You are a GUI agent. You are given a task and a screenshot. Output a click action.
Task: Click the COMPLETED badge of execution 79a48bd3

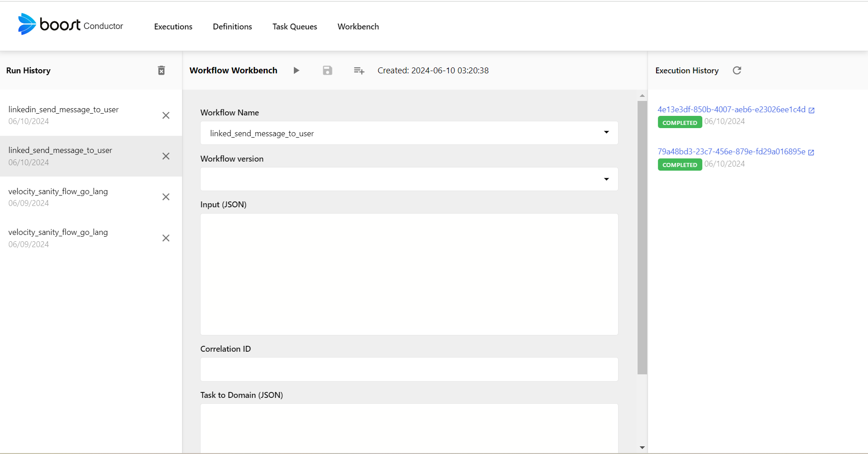click(x=680, y=164)
